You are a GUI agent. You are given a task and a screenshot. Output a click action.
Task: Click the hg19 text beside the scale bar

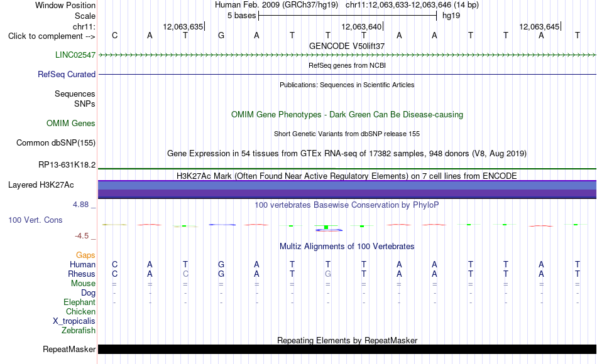[451, 16]
